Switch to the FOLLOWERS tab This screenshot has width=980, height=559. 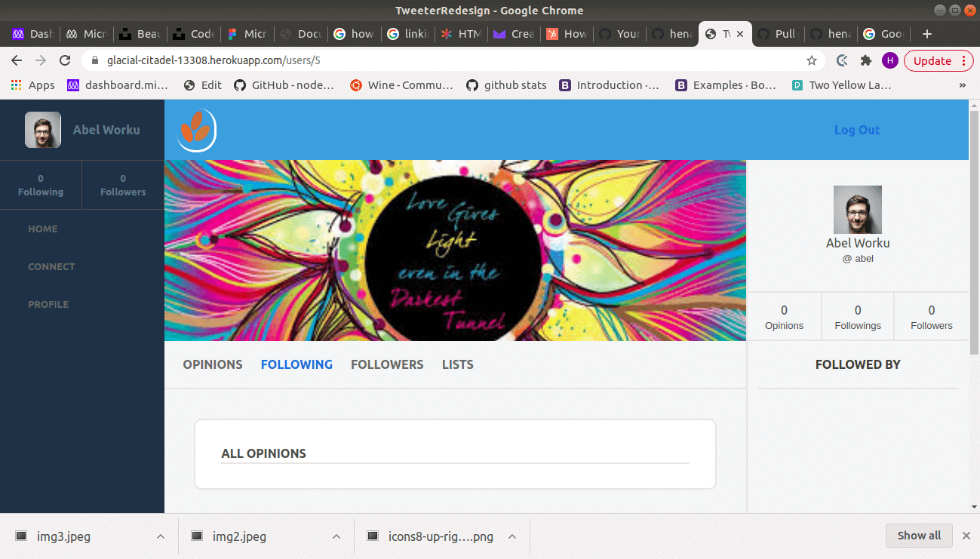pos(387,364)
